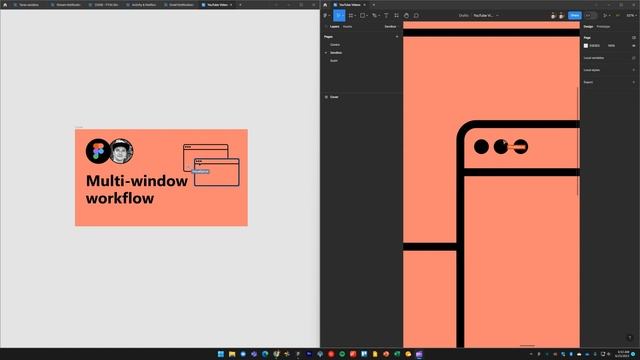Select the Hand tool in right window
The width and height of the screenshot is (640, 360).
tap(406, 16)
